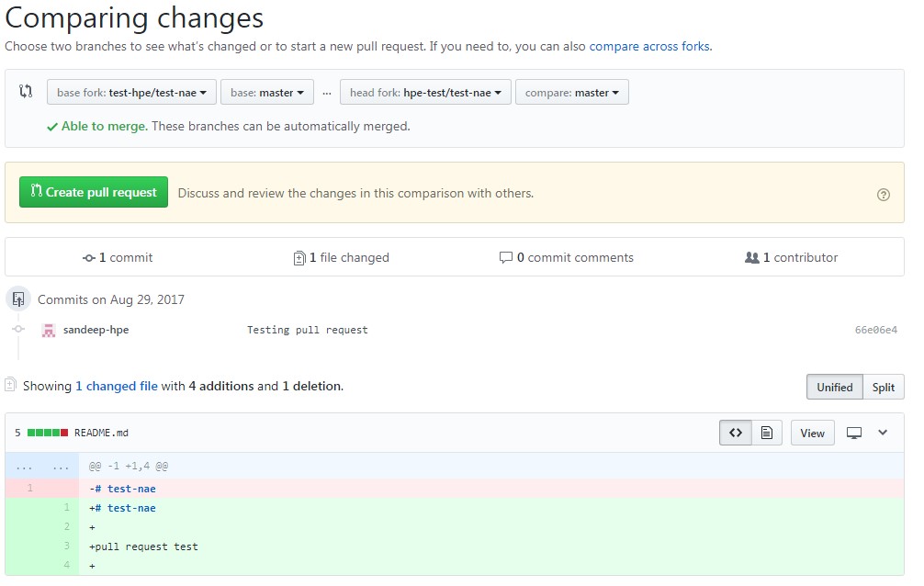This screenshot has height=586, width=924.
Task: Open the 1 file changed tab
Action: 341,257
